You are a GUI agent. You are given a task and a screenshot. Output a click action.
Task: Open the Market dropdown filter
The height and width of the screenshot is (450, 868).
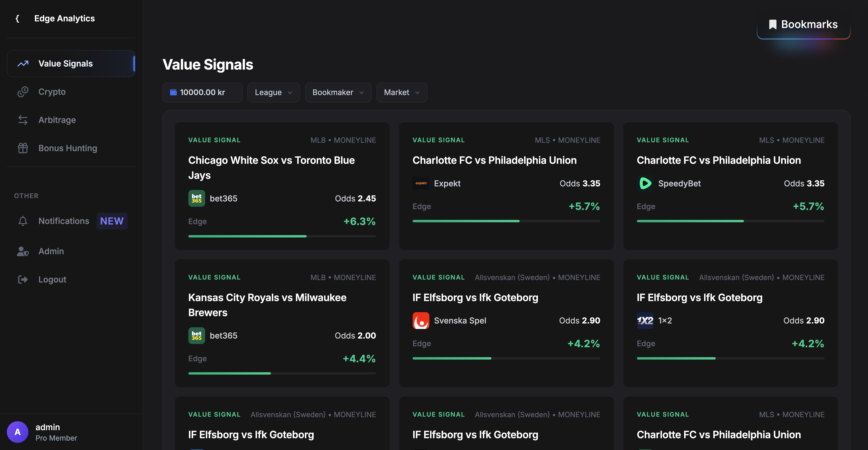401,92
